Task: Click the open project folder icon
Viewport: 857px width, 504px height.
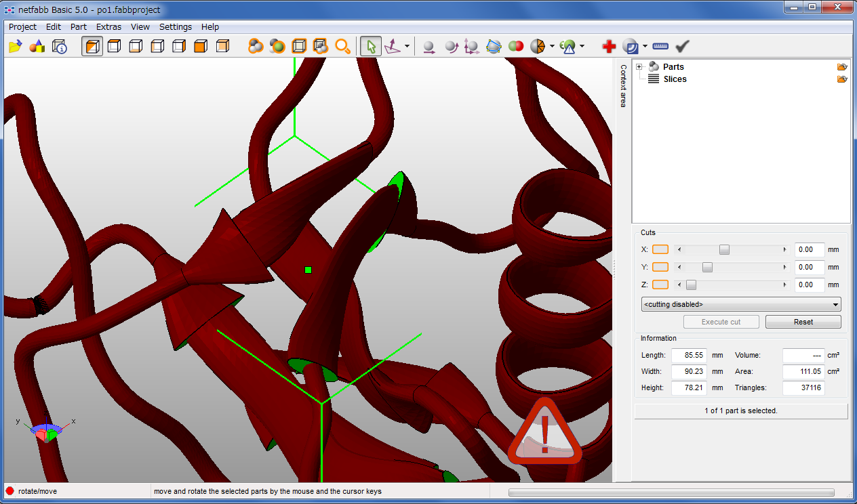Action: (x=16, y=46)
